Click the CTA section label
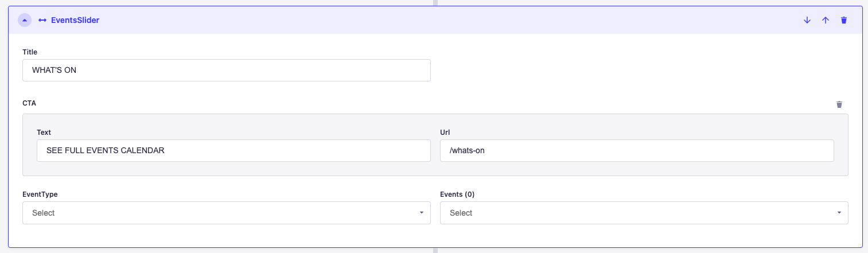The image size is (868, 253). point(29,103)
